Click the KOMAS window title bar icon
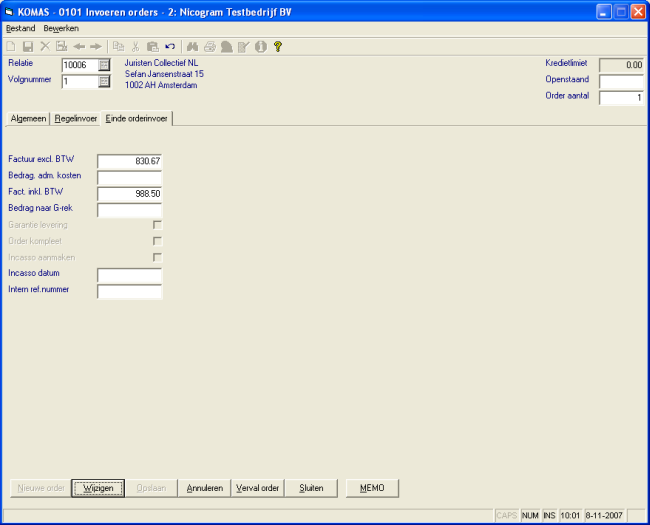 point(9,12)
